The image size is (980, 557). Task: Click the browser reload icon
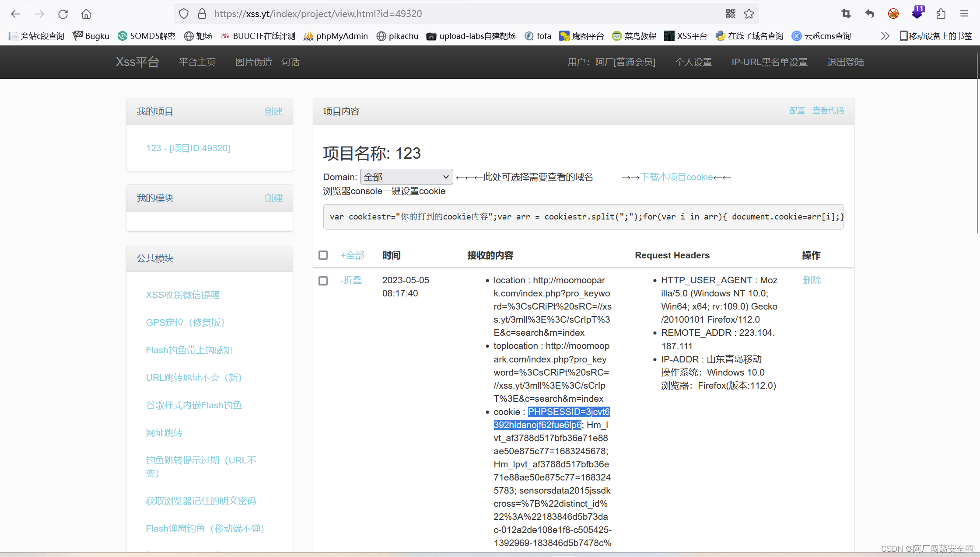[x=63, y=14]
